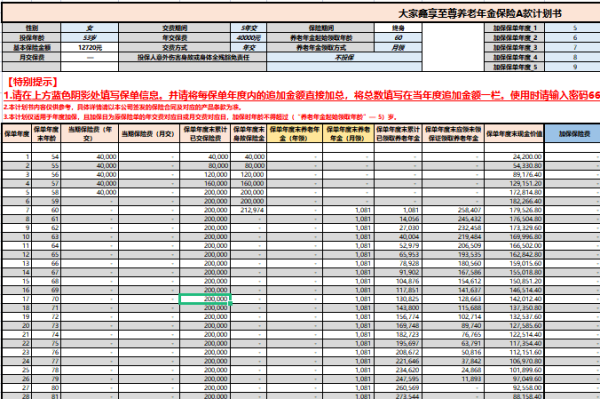Click the yellow 保单年度末养老年金（年领） header

(295, 134)
